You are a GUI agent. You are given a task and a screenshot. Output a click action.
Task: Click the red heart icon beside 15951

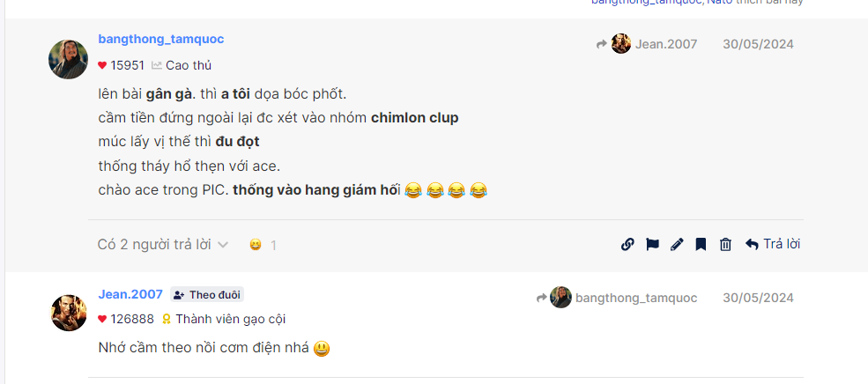(x=102, y=65)
